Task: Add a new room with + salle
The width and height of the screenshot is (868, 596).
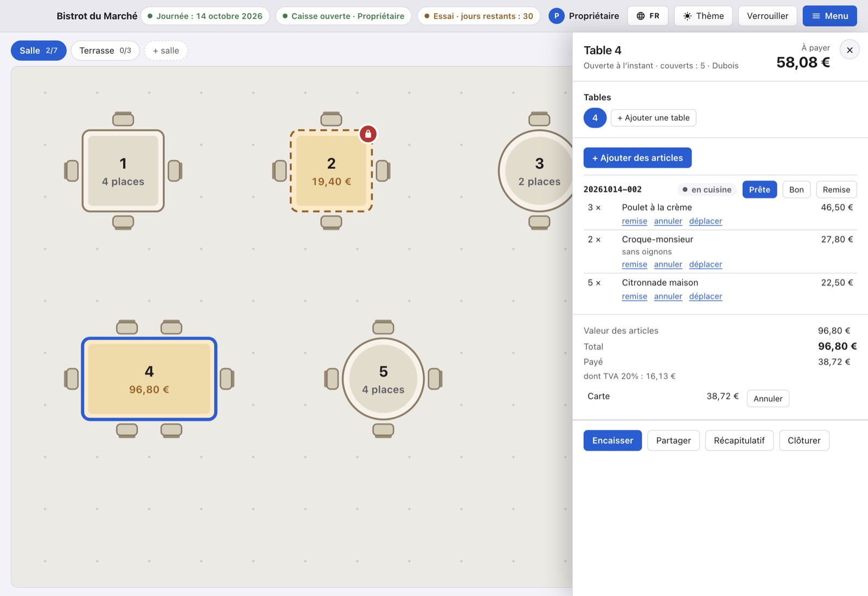Action: pyautogui.click(x=165, y=50)
